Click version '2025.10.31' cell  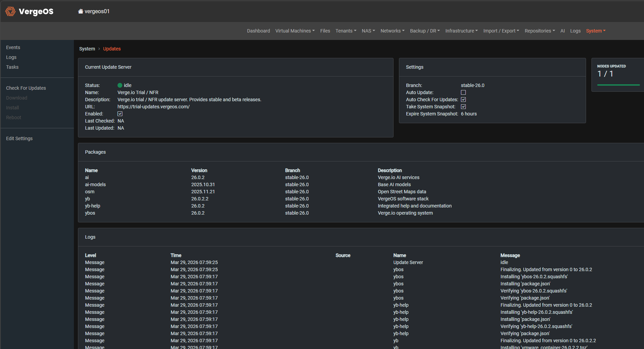click(203, 184)
